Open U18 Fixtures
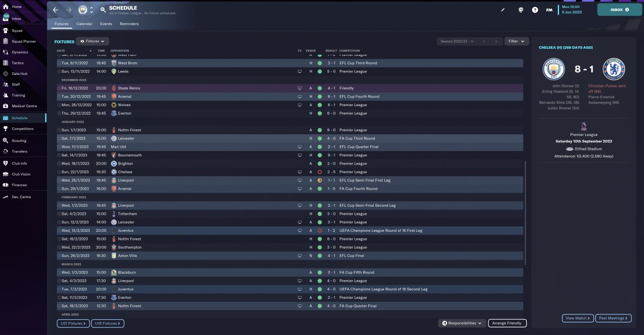The image size is (644, 335). pyautogui.click(x=108, y=323)
